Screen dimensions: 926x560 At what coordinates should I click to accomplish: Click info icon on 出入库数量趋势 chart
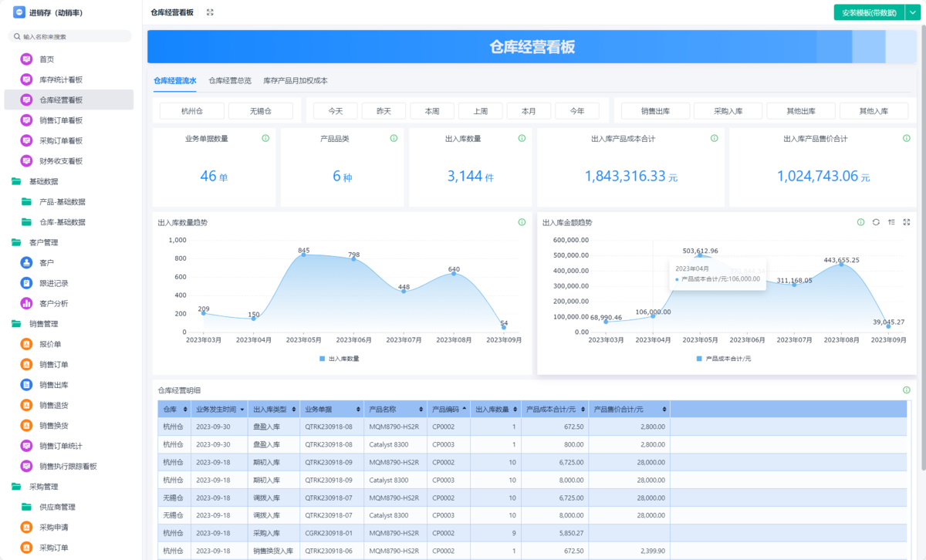click(x=522, y=222)
